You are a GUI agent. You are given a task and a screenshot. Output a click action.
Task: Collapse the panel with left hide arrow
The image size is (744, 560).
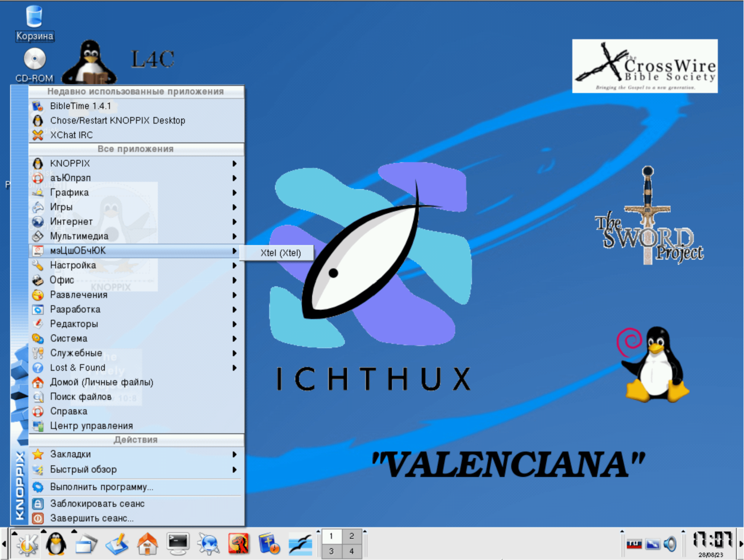(x=4, y=544)
